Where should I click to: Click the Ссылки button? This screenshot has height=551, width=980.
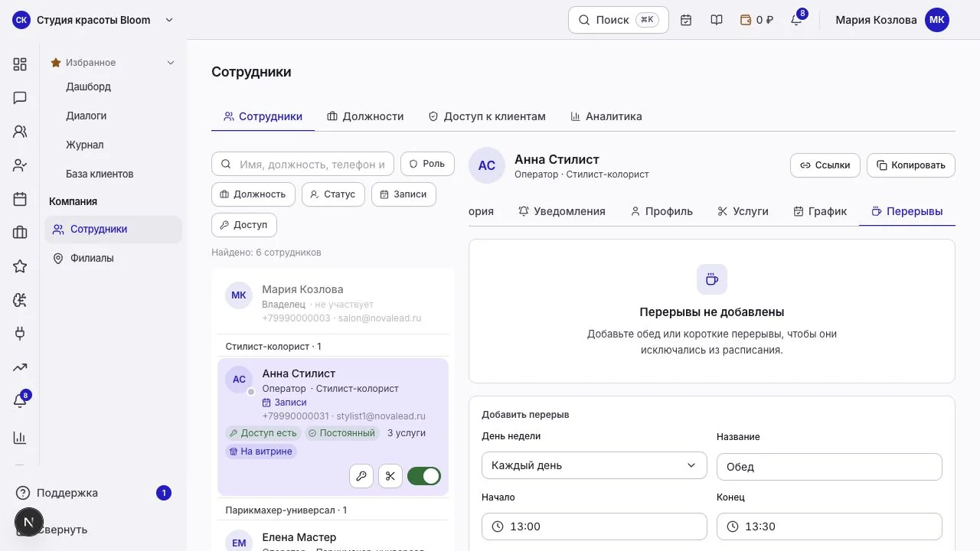825,165
